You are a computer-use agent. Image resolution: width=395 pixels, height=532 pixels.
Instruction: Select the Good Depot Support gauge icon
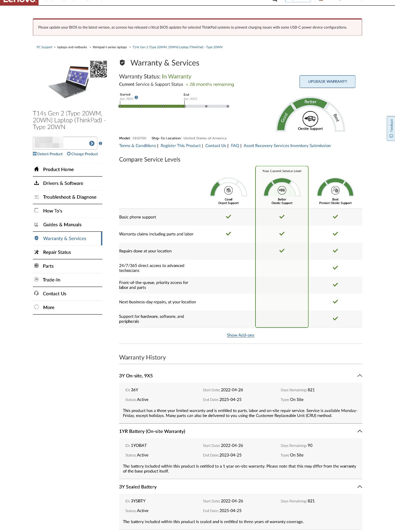tap(229, 190)
